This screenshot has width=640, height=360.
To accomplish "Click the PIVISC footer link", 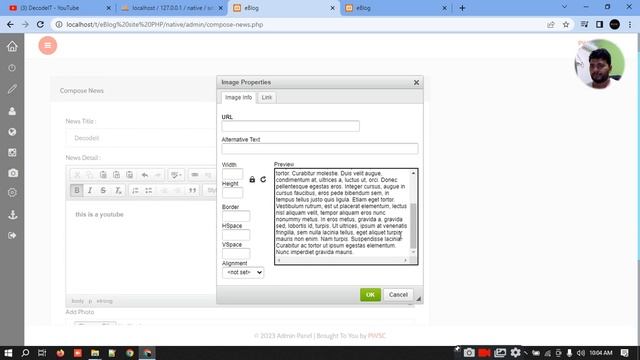I will coord(377,336).
